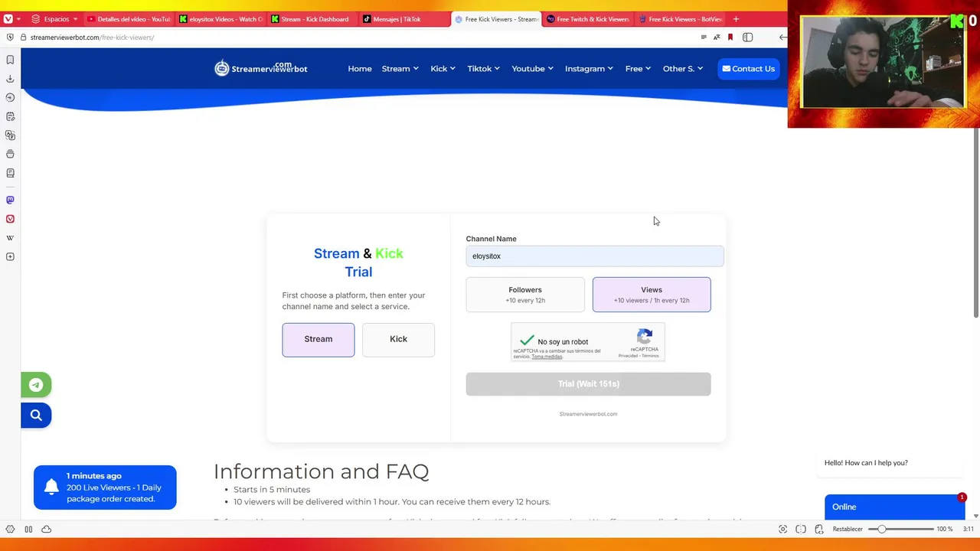980x551 pixels.
Task: Expand the Youtube nav dropdown
Action: [533, 69]
